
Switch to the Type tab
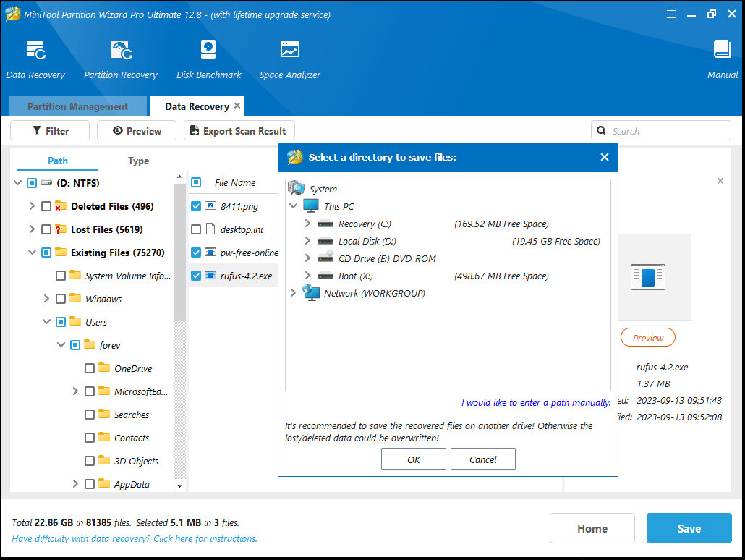click(138, 161)
